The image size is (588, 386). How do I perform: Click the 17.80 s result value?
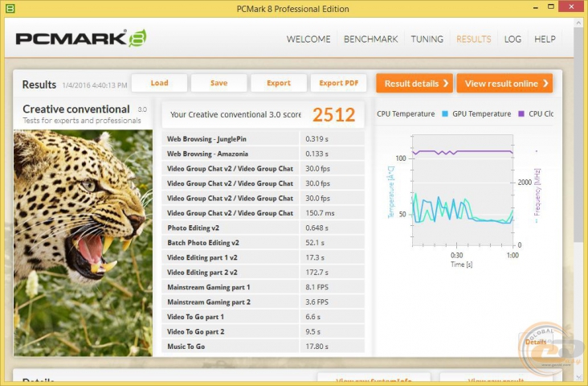316,347
